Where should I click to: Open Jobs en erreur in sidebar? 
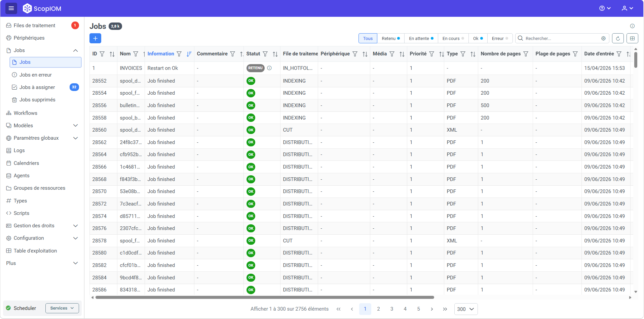coord(35,75)
